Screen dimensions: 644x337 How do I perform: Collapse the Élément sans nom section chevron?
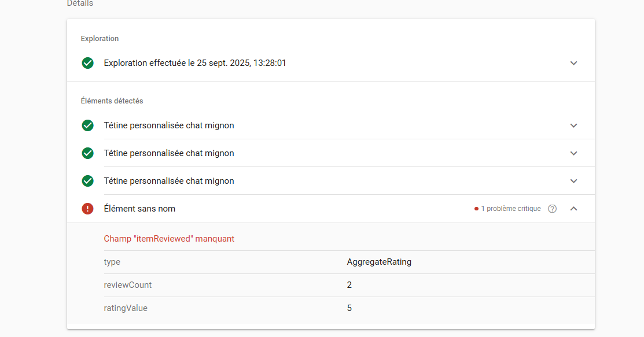pos(573,209)
